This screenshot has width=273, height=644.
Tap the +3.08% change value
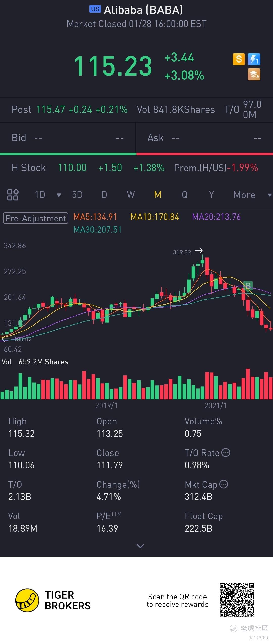click(184, 75)
